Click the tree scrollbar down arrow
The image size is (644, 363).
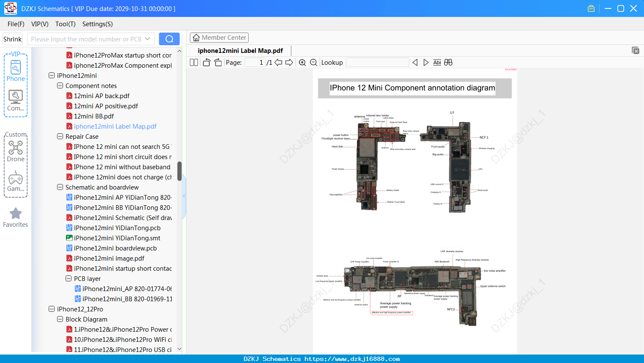click(x=179, y=349)
